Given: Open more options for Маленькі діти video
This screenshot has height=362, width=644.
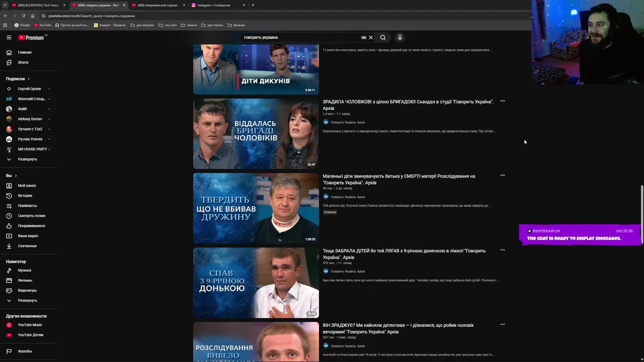Looking at the screenshot, I should click(503, 175).
